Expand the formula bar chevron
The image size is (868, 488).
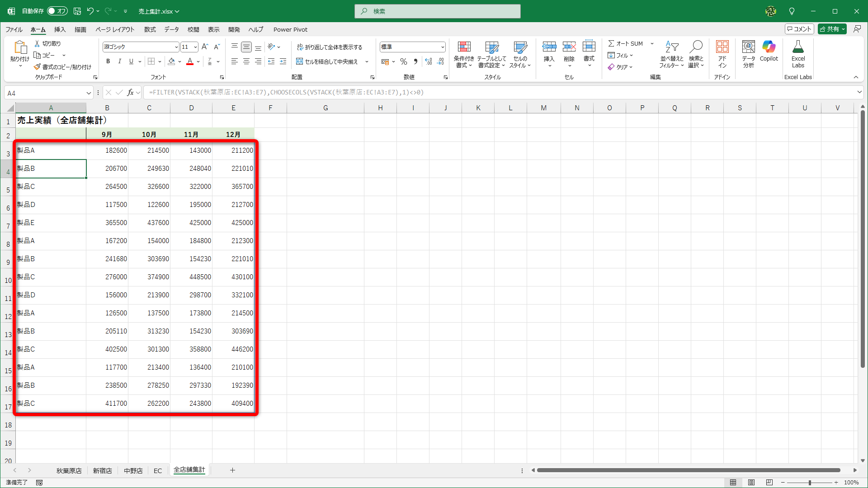(x=859, y=92)
